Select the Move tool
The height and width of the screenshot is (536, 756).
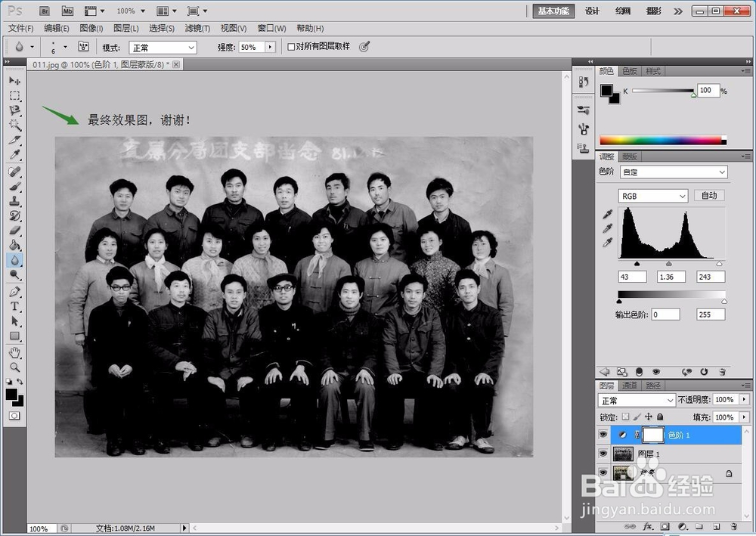14,80
